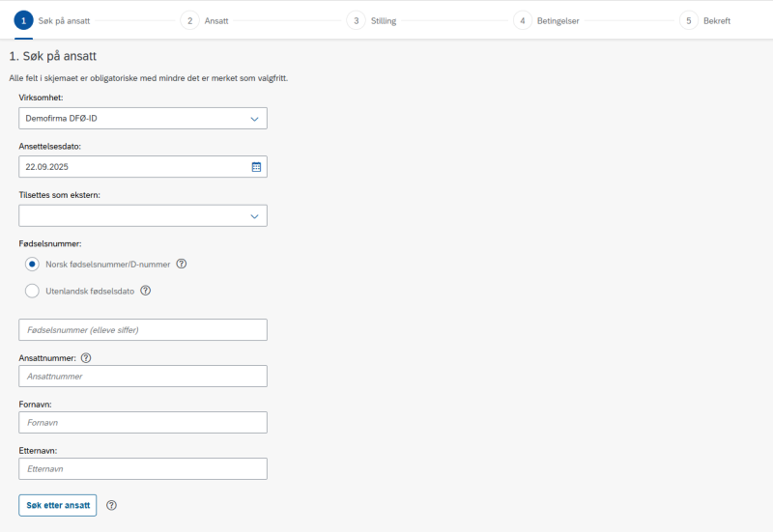Focus the Ansattnummer input field
773x532 pixels.
[143, 376]
